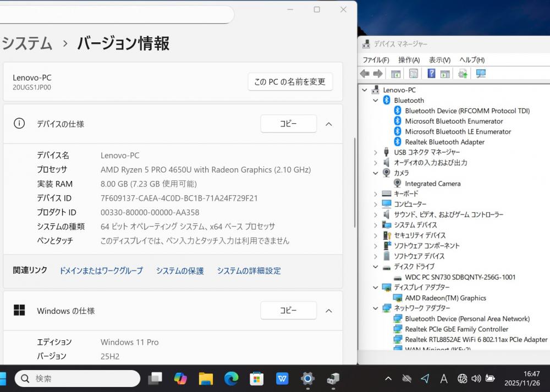
Task: Click the Help icon in Device Manager toolbar
Action: point(432,74)
